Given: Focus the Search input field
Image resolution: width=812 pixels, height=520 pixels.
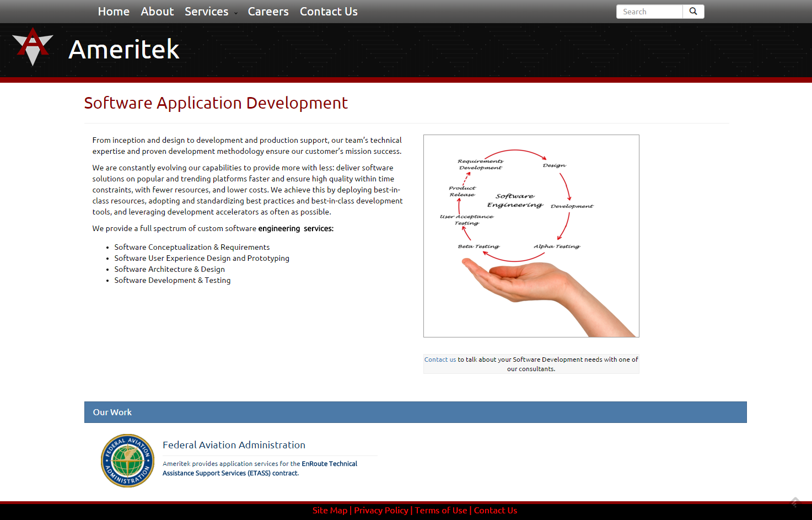Looking at the screenshot, I should click(x=649, y=12).
